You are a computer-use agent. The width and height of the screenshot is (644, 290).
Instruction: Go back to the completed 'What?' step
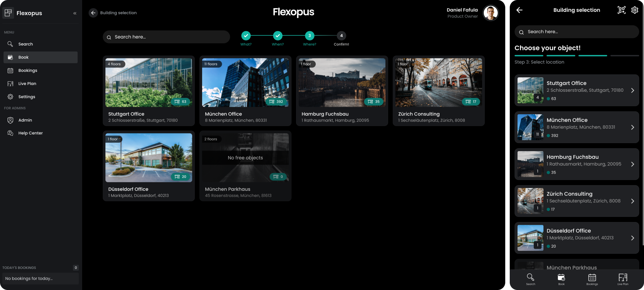246,36
